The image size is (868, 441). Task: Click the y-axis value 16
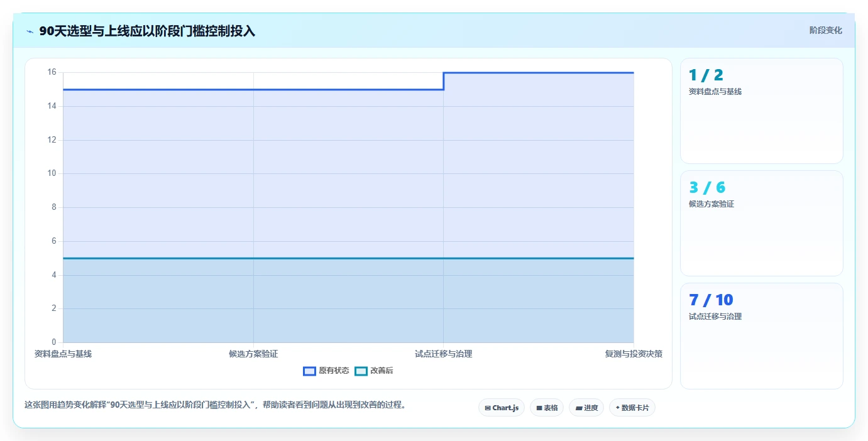point(52,72)
